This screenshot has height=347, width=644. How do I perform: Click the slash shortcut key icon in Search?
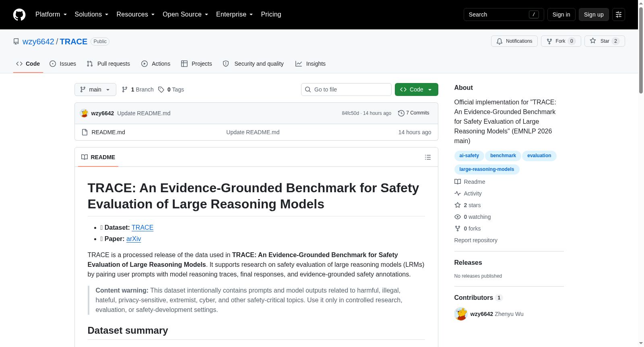coord(534,15)
